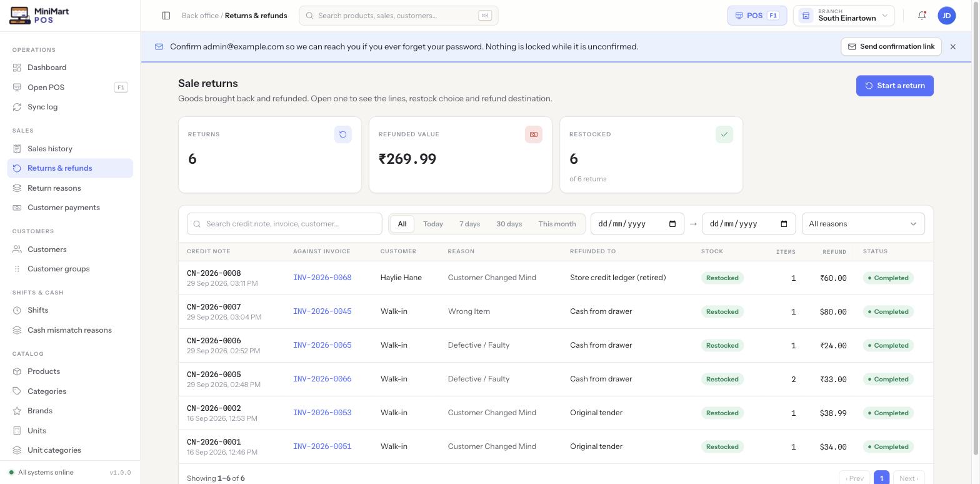Open the Open POS sidebar item
This screenshot has height=484, width=980.
[70, 88]
